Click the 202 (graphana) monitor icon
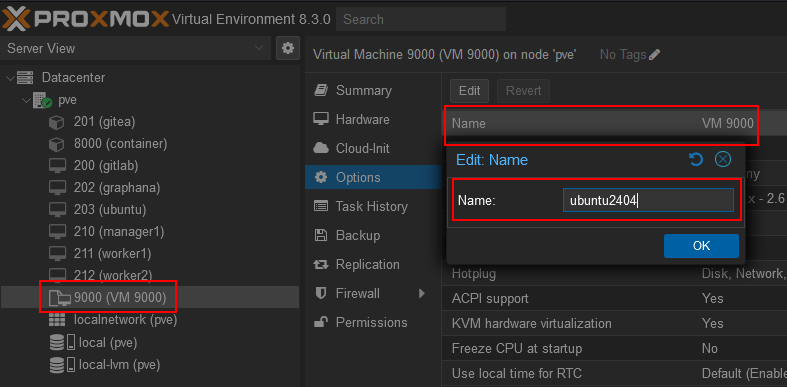The width and height of the screenshot is (787, 387). 57,188
